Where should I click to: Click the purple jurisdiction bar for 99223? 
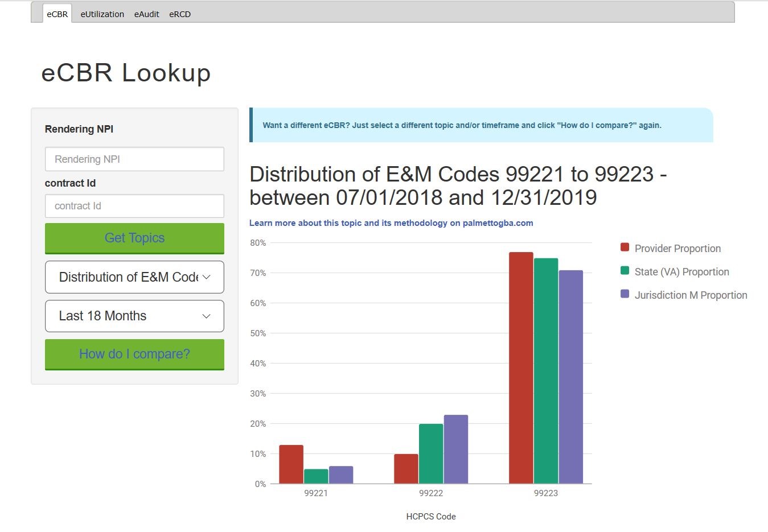coord(571,377)
